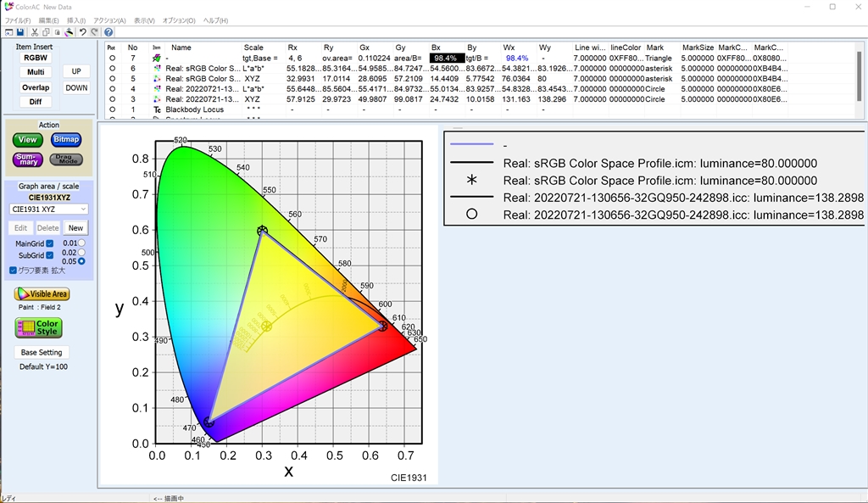The height and width of the screenshot is (503, 868).
Task: Open the CIE1931 XYZ scale dropdown
Action: (x=48, y=210)
